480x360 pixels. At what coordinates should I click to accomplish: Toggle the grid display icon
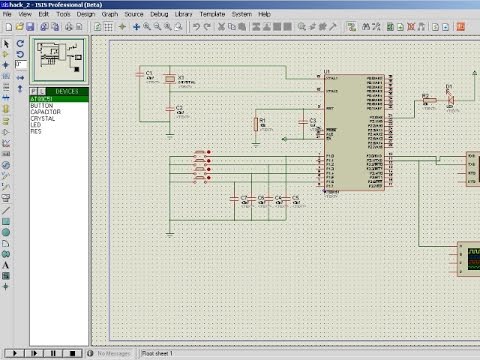(x=108, y=27)
